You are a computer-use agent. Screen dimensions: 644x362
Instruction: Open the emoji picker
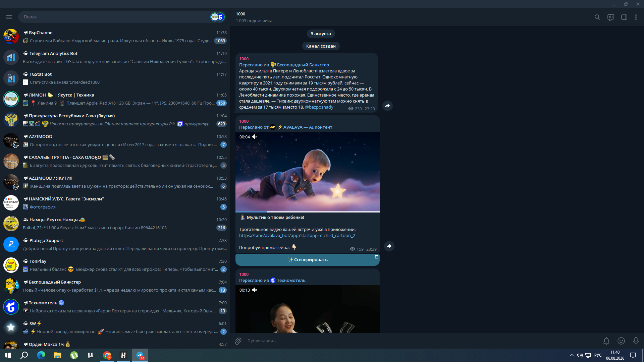[x=621, y=341]
